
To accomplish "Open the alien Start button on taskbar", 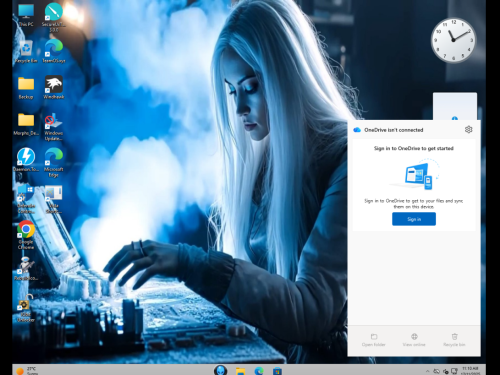I will (220, 370).
